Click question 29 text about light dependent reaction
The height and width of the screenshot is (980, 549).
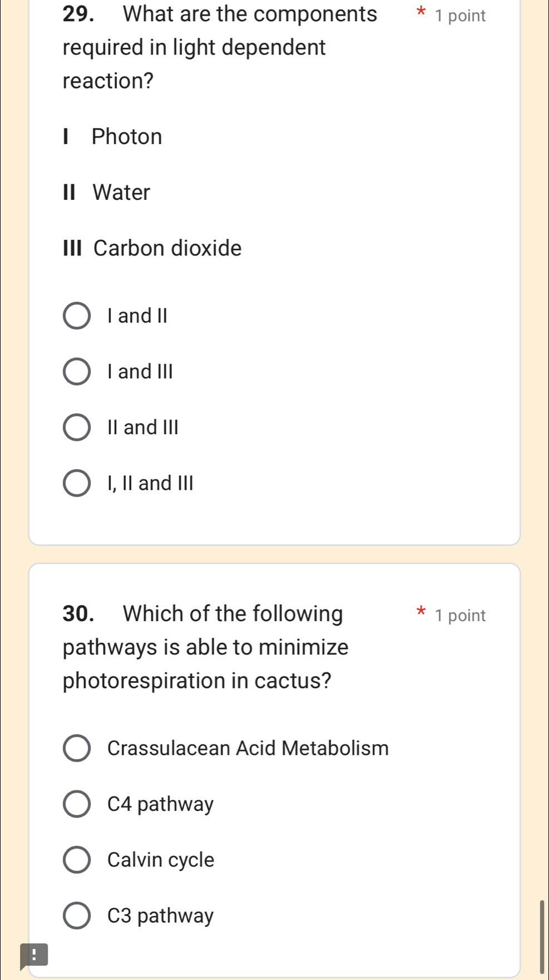195,47
